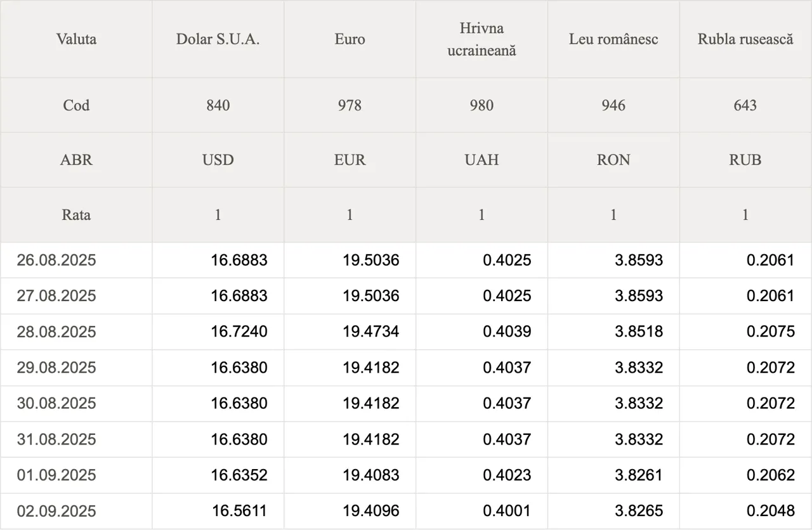
Task: Select the USD abbreviation cell
Action: (x=218, y=160)
